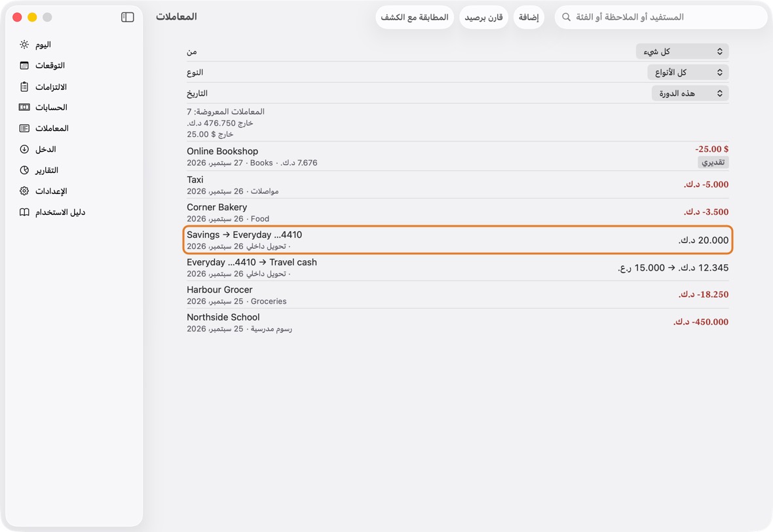
Task: Open Today (اليوم) sun icon
Action: [24, 45]
